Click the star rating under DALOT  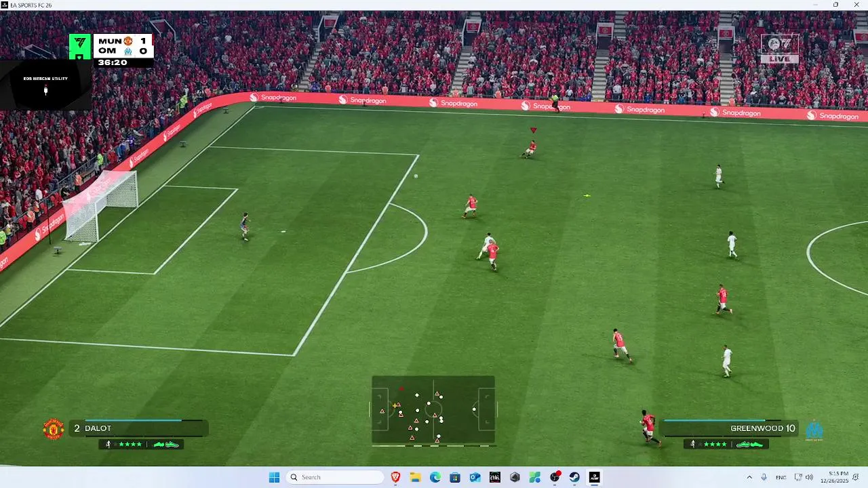[x=130, y=445]
